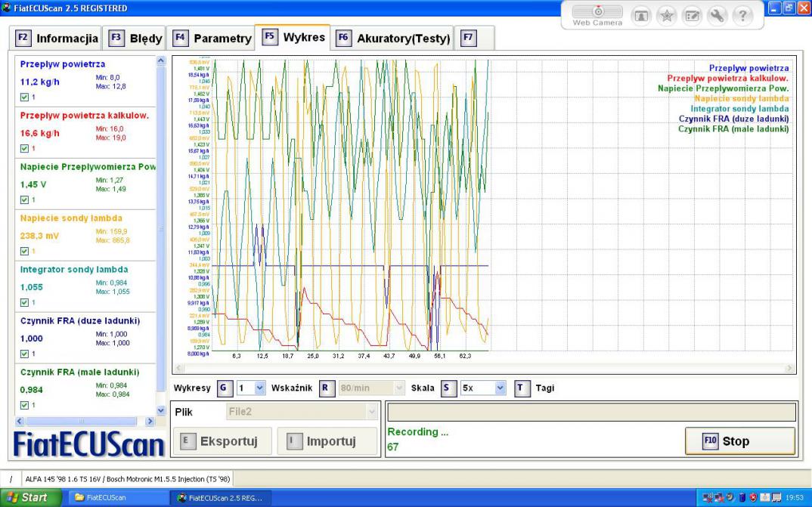The image size is (812, 507).
Task: Open the Wykresy graph number dropdown
Action: coord(260,388)
